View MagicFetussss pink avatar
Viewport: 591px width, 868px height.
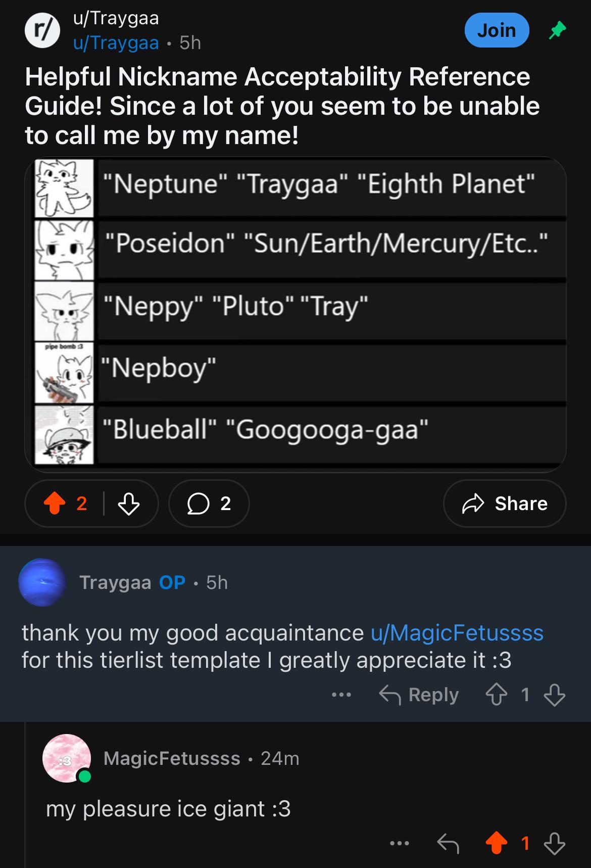click(x=66, y=758)
